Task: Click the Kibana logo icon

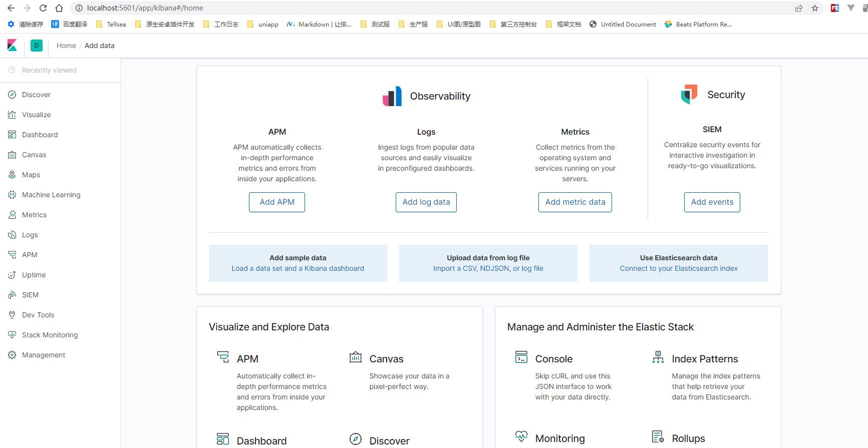Action: 13,46
